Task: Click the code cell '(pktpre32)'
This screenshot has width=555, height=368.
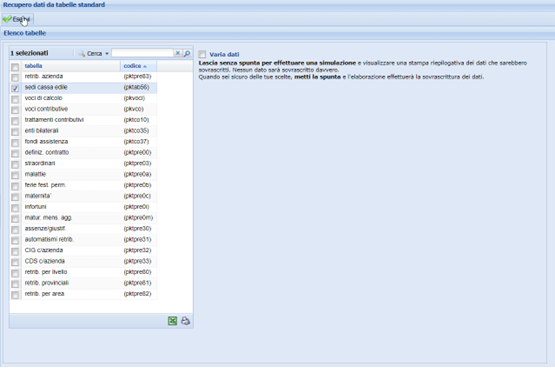Action: (137, 250)
